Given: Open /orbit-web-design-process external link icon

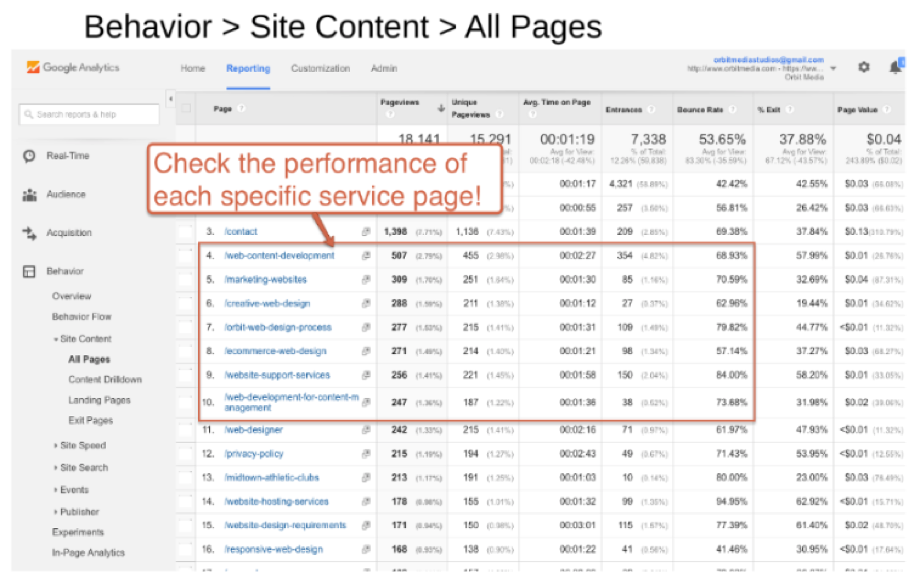Looking at the screenshot, I should (366, 327).
